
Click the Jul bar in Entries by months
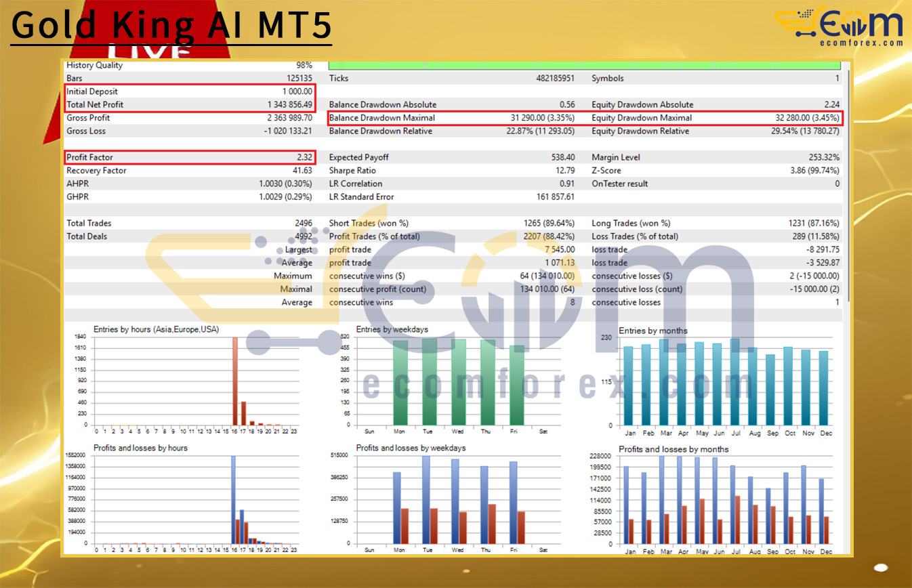[734, 381]
